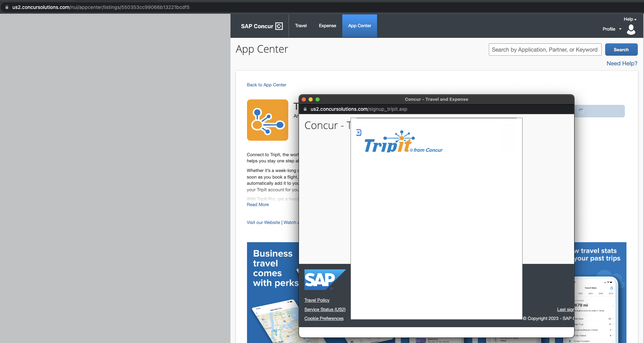Click the Last sign link in footer
644x343 pixels.
[x=566, y=310]
